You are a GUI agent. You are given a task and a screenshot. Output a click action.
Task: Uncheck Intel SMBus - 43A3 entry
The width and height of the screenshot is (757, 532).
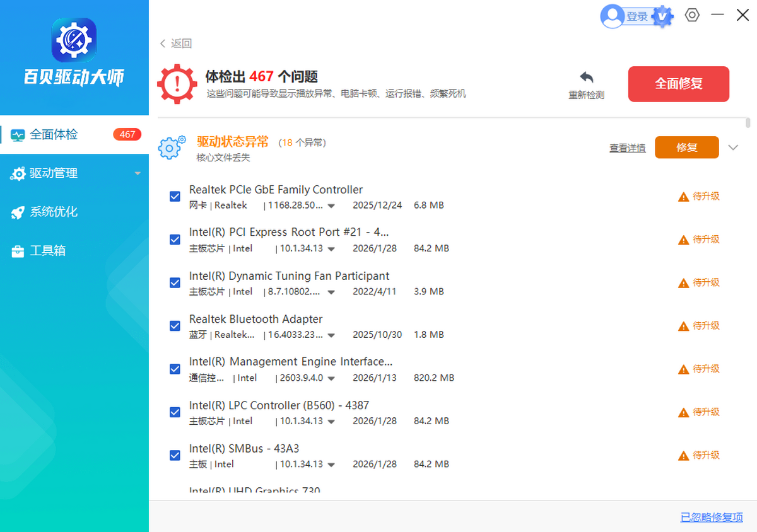pos(175,455)
